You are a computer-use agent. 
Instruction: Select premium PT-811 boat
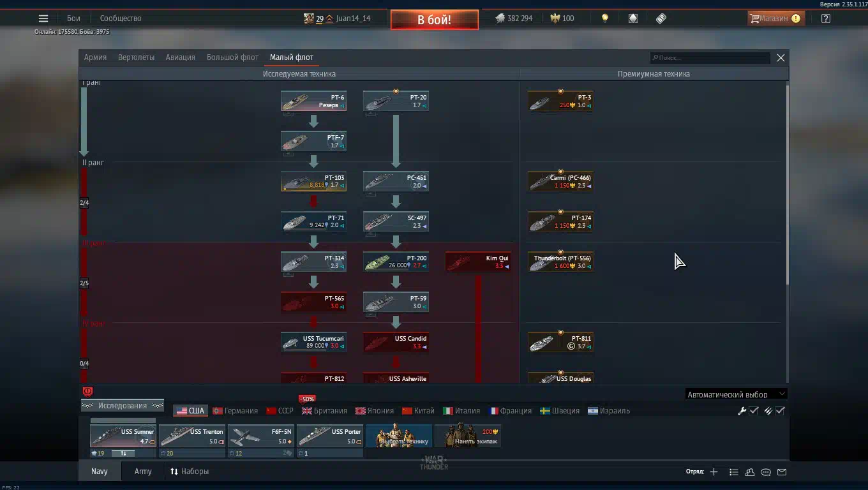(560, 342)
